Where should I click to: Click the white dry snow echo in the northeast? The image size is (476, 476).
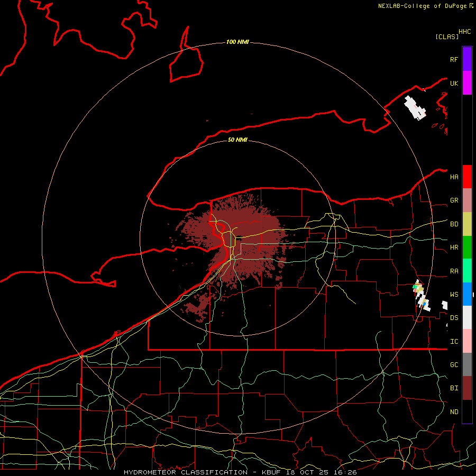415,108
